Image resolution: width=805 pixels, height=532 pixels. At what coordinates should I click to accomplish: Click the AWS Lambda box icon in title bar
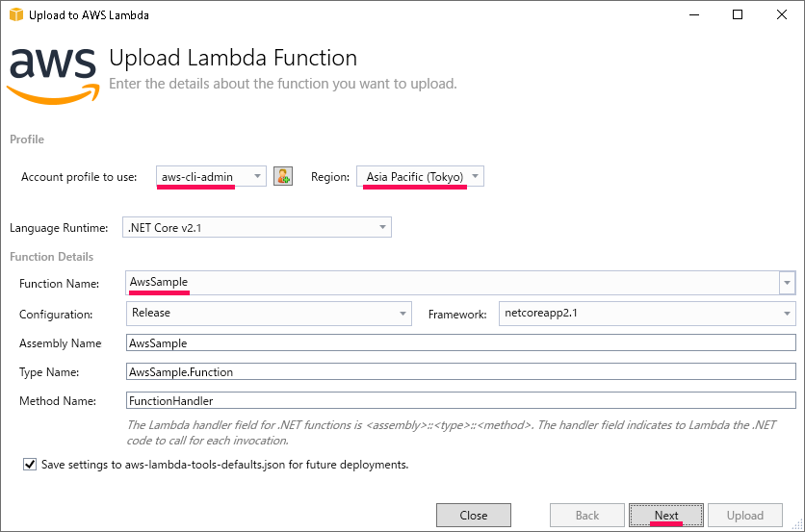coord(16,14)
